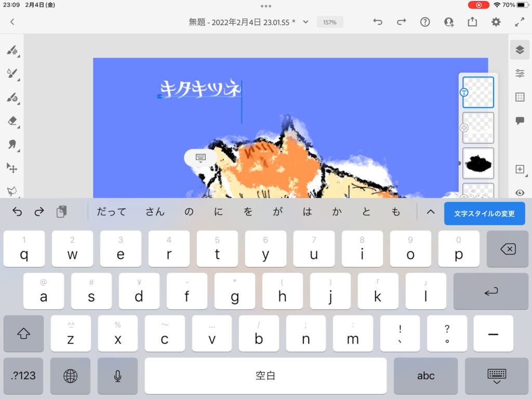Choose the eraser tool
This screenshot has height=399, width=532.
point(12,121)
